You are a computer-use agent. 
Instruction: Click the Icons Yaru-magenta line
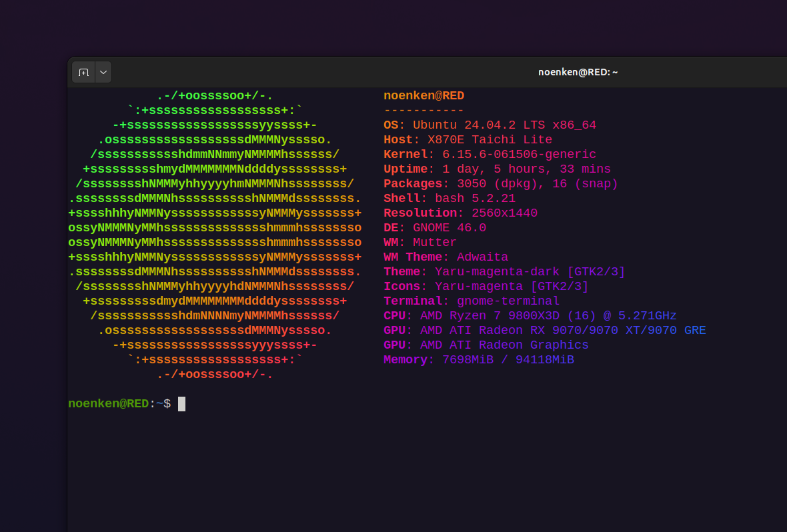(x=486, y=287)
